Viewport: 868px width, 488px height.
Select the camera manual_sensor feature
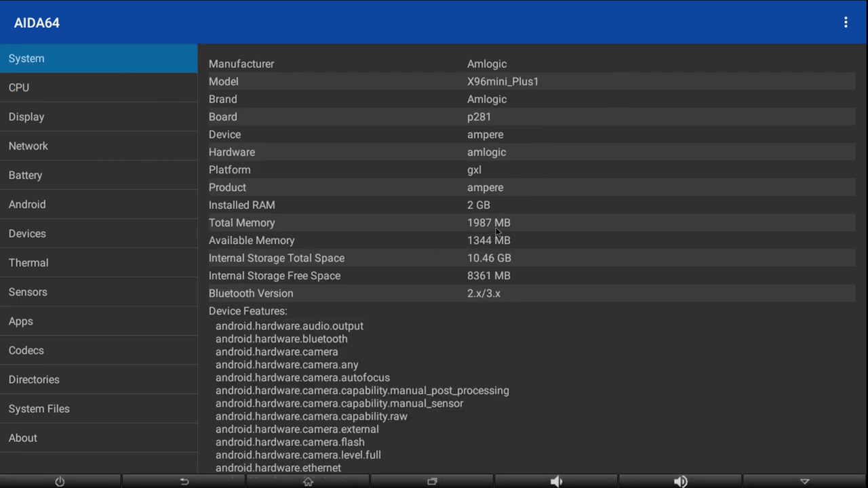(x=339, y=403)
